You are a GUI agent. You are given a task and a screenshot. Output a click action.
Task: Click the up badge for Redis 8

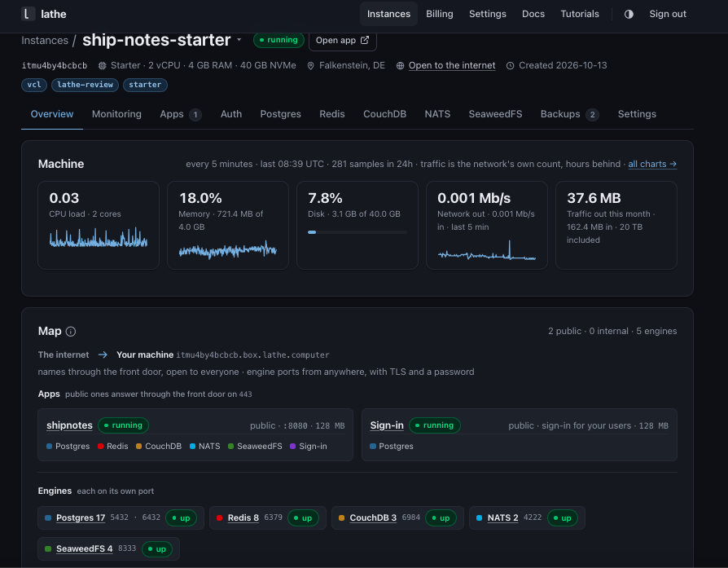point(303,517)
